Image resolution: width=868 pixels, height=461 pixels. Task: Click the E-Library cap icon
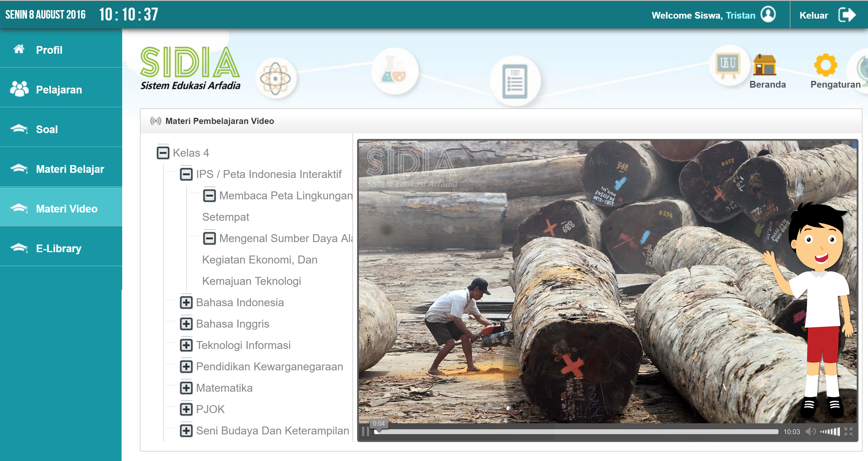pyautogui.click(x=19, y=248)
